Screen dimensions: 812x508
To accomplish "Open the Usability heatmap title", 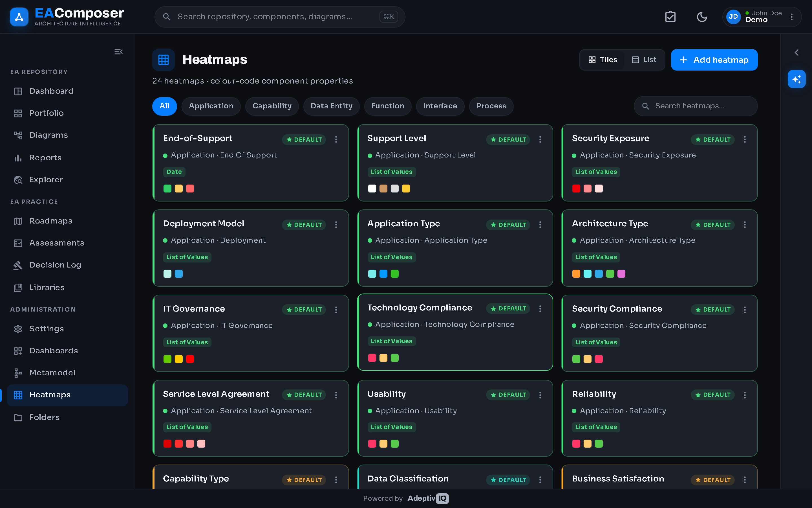I will [x=387, y=394].
